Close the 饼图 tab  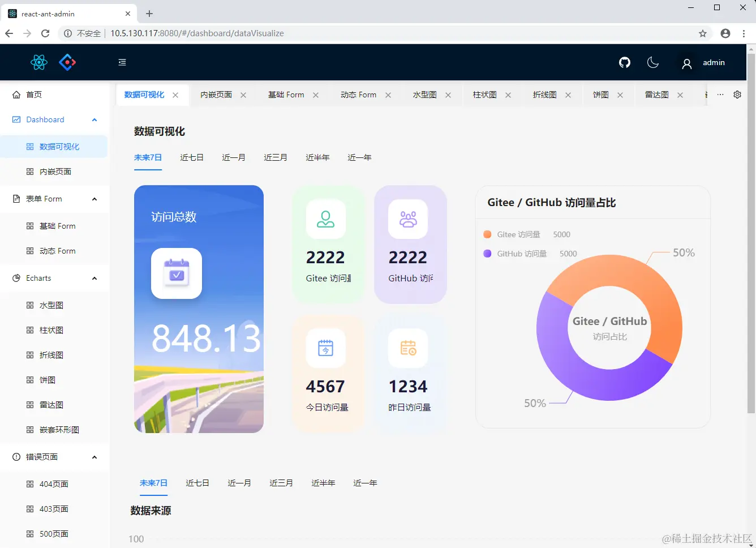[x=620, y=95]
